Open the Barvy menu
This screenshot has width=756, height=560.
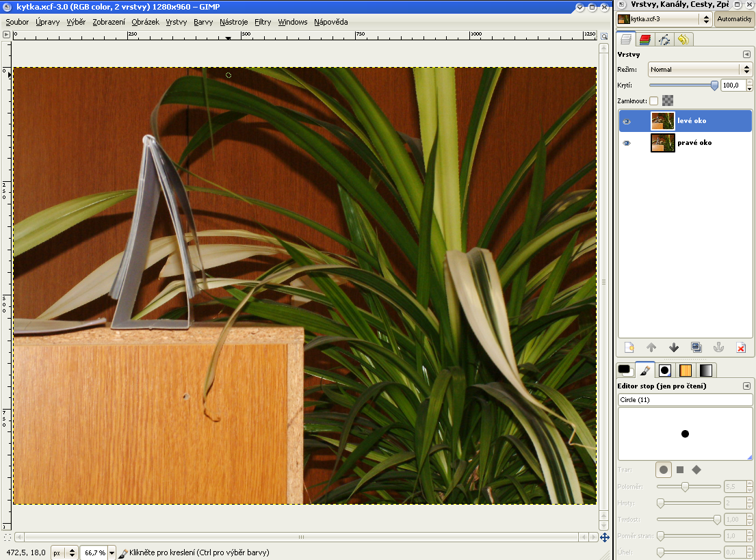coord(203,22)
